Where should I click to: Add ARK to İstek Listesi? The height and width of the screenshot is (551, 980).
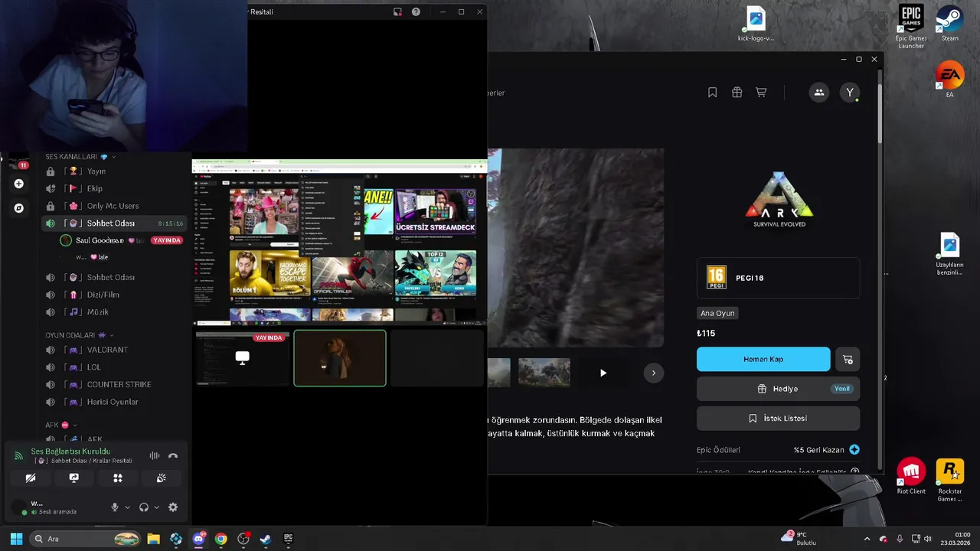778,419
